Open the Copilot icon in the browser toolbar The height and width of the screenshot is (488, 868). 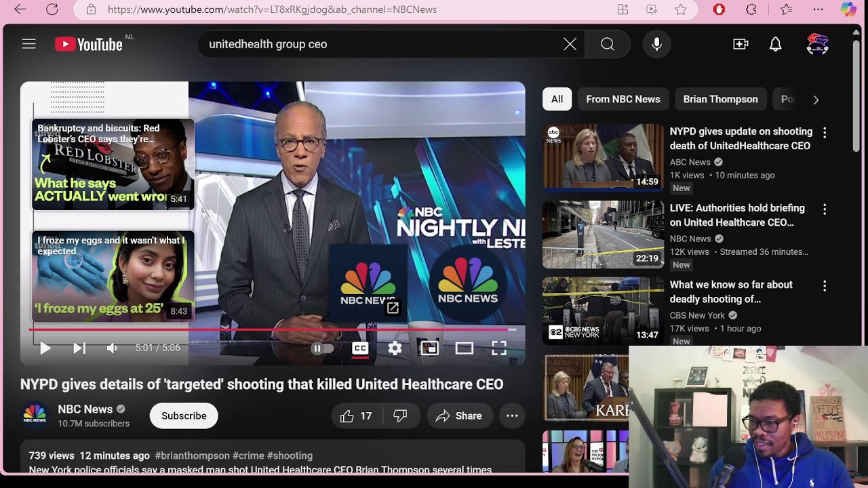(x=848, y=9)
